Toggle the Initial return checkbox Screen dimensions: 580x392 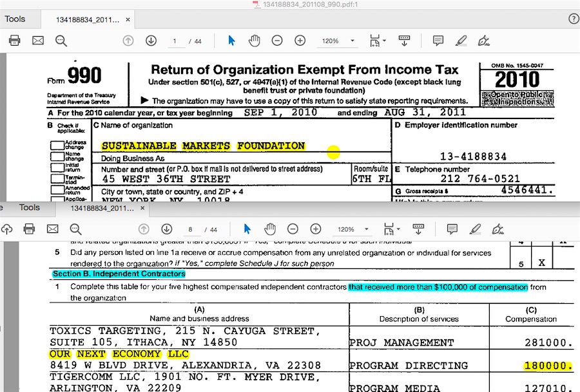click(57, 169)
